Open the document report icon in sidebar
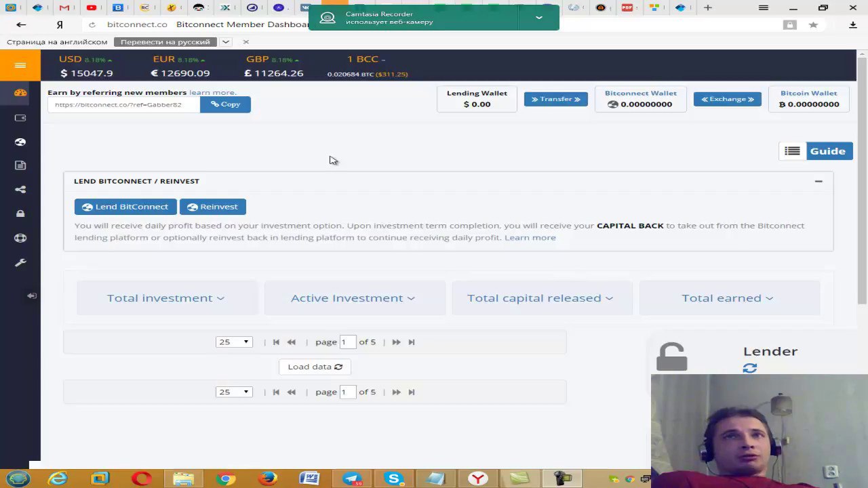868x488 pixels. (x=20, y=165)
